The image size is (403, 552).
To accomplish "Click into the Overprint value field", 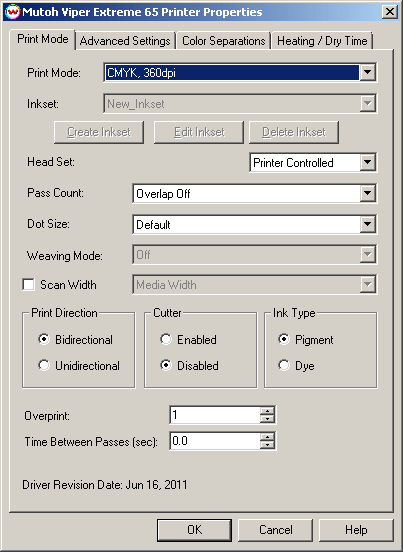I will coord(215,415).
